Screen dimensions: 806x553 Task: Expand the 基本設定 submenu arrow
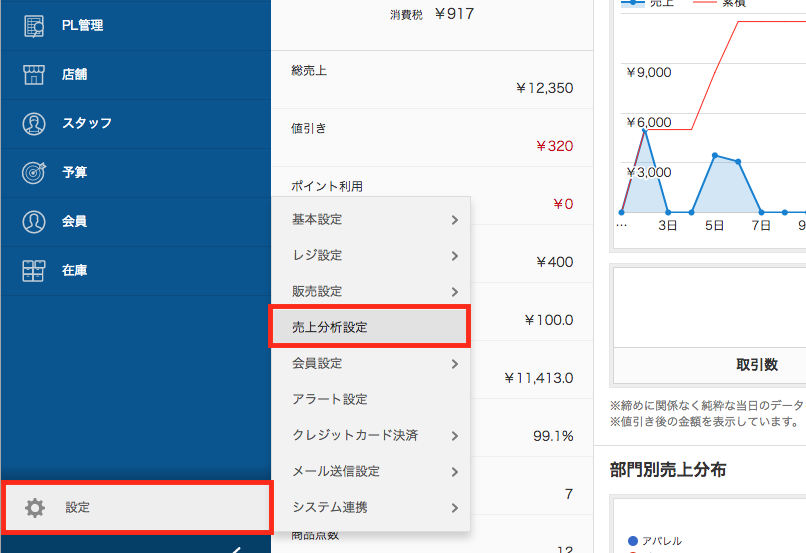pyautogui.click(x=454, y=220)
